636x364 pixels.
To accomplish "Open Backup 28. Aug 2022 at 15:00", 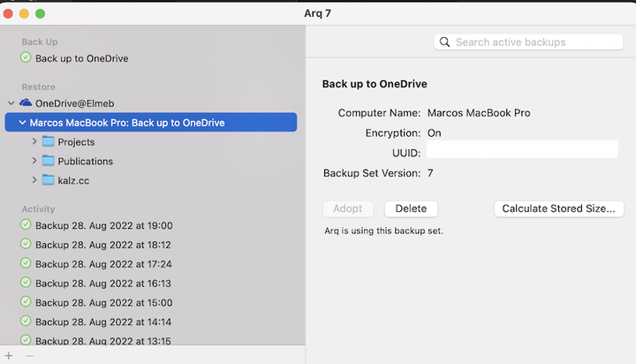I will [104, 303].
